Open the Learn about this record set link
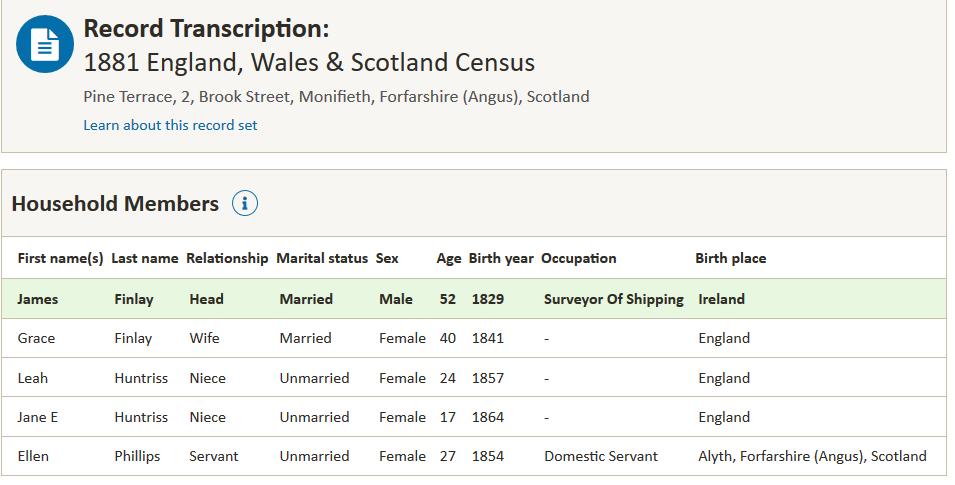 click(170, 125)
